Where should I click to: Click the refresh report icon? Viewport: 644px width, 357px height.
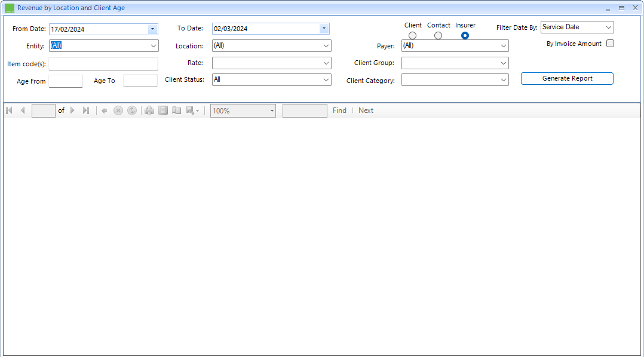click(x=132, y=110)
